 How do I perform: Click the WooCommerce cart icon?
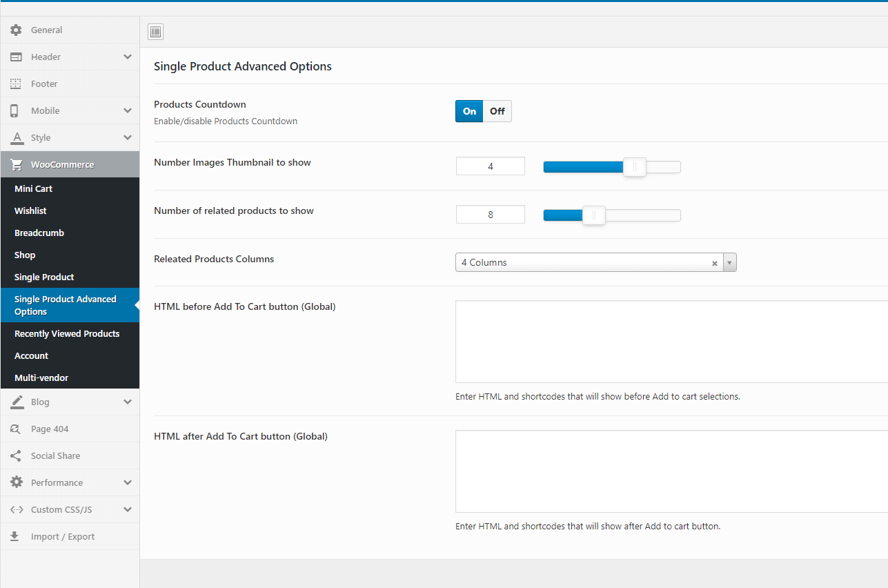[x=16, y=165]
